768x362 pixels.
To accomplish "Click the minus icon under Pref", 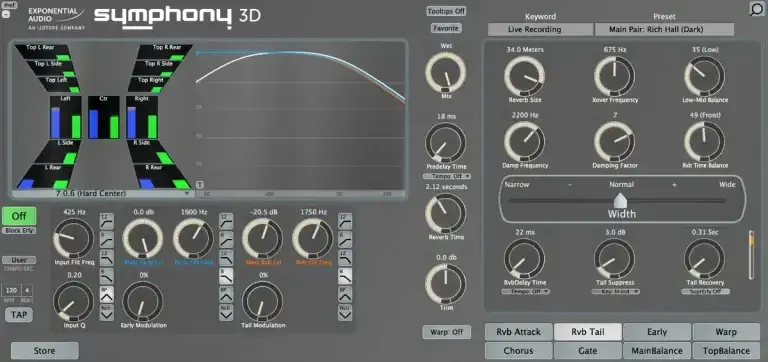I will 6,15.
